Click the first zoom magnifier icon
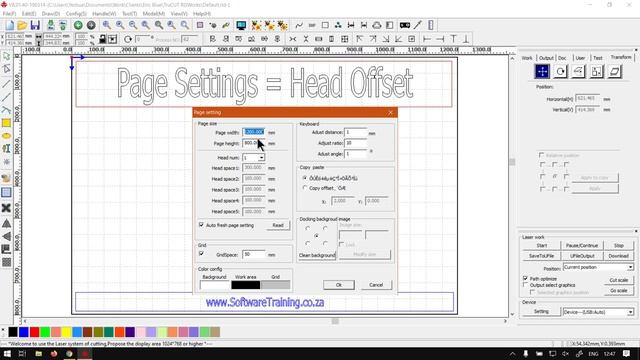This screenshot has width=640, height=360. pos(107,25)
